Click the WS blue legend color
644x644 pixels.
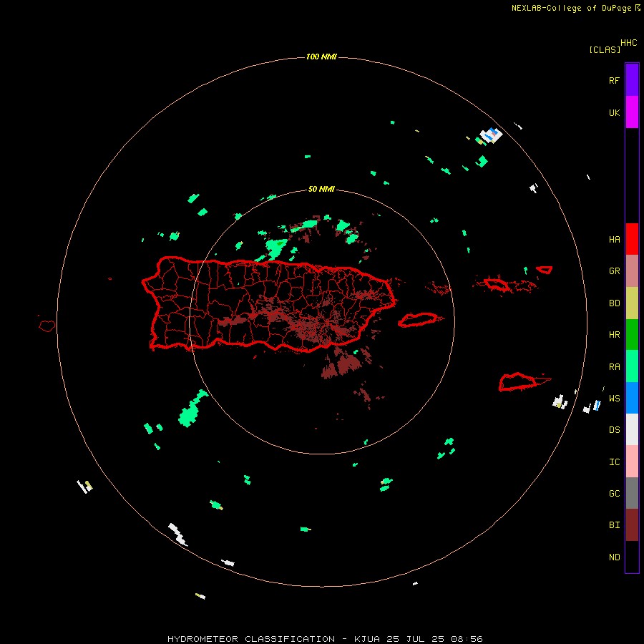point(632,398)
